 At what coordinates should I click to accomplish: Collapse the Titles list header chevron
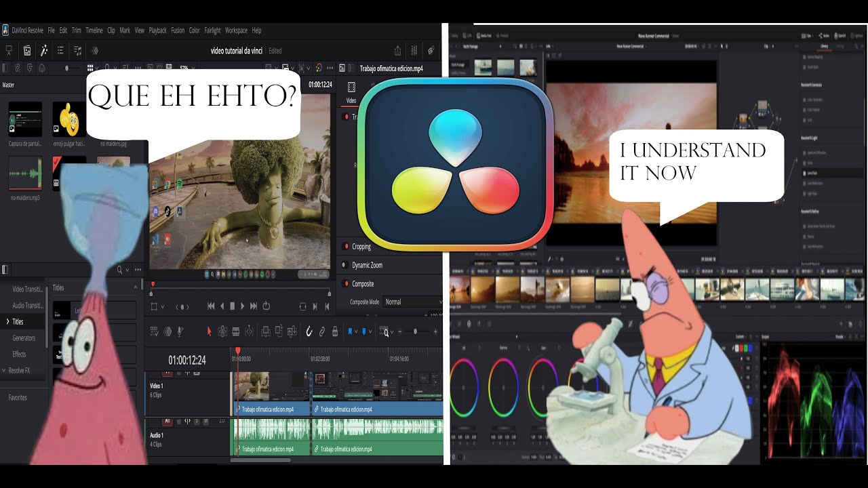[136, 287]
